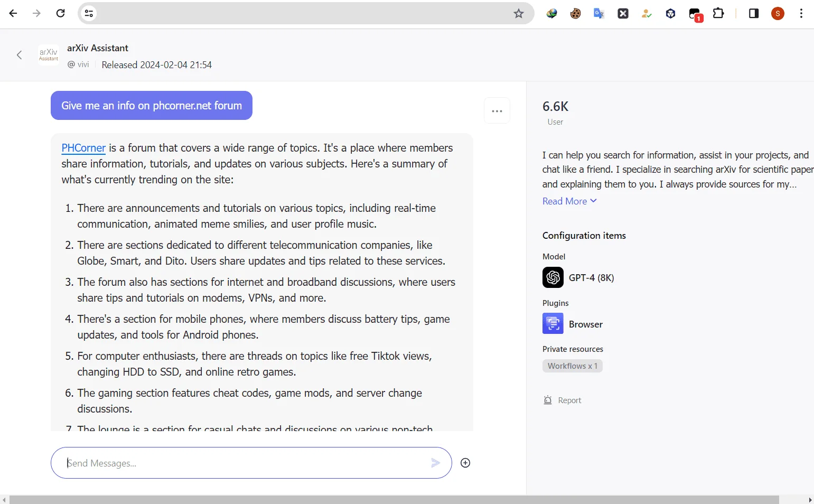Click the GPT-4 (8K) model label

click(591, 278)
